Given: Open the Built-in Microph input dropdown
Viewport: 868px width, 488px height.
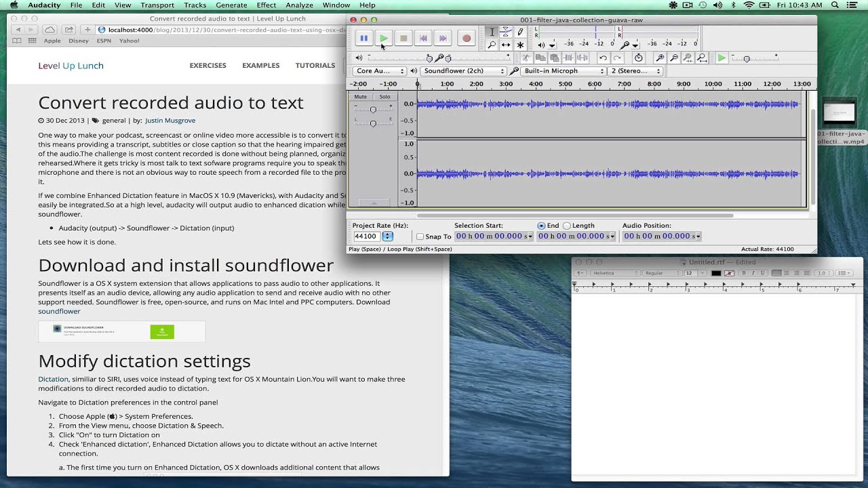Looking at the screenshot, I should pyautogui.click(x=563, y=71).
